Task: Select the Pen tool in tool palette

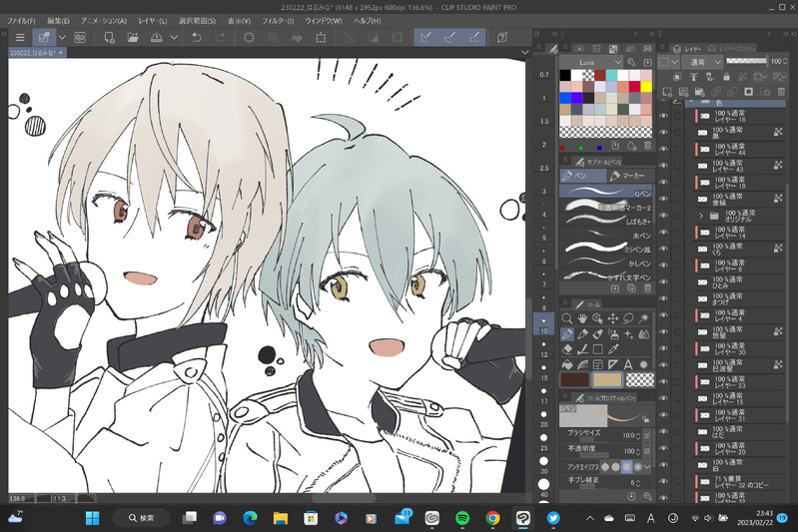Action: click(x=567, y=334)
